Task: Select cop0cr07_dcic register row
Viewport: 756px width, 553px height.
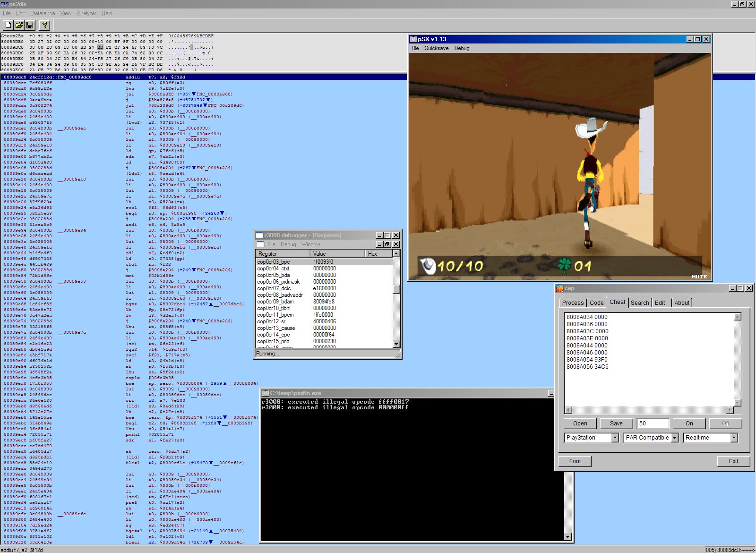Action: [324, 288]
